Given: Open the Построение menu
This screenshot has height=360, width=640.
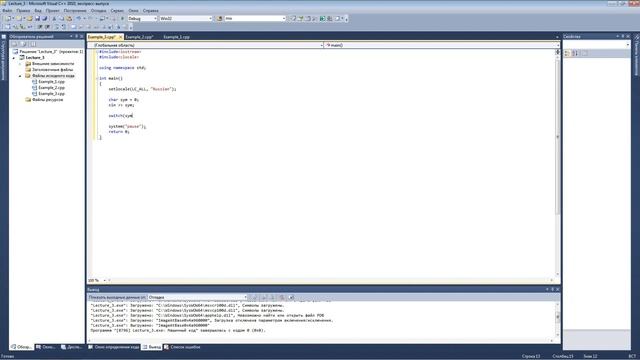Looking at the screenshot, I should (x=75, y=11).
